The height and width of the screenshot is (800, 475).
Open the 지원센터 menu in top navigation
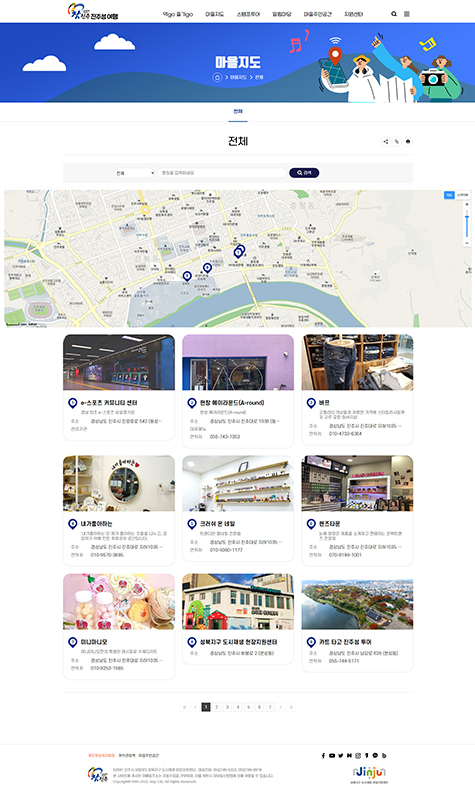tap(354, 14)
